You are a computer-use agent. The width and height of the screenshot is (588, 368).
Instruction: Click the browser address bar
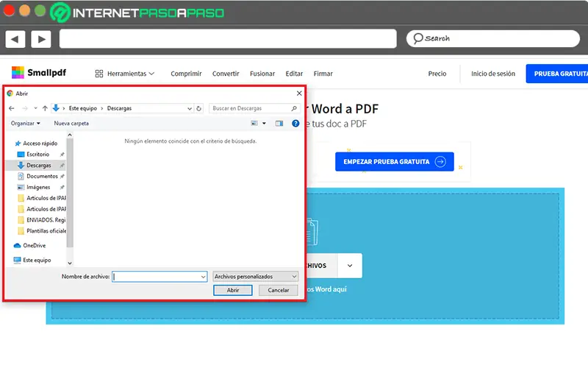click(x=228, y=39)
